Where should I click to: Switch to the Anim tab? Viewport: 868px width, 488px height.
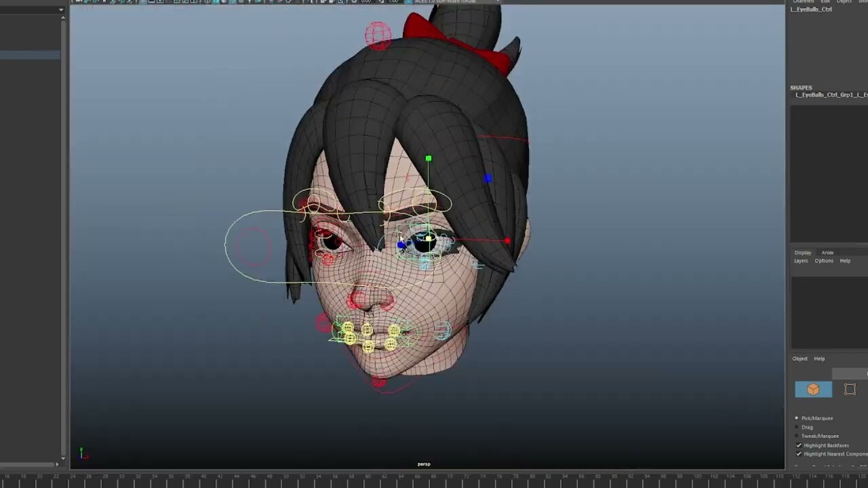coord(827,252)
